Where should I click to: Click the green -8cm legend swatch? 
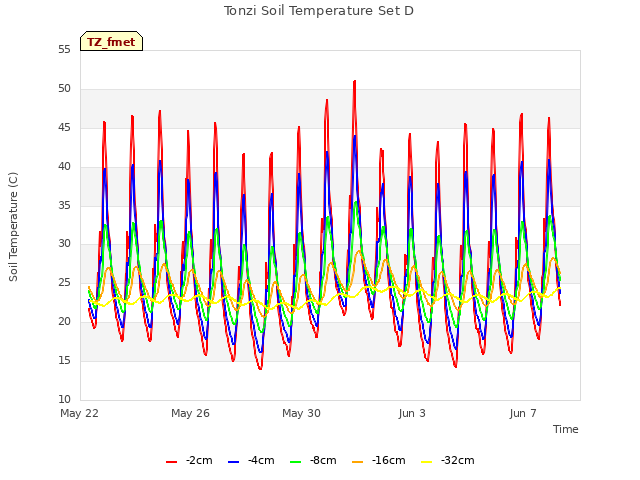[x=296, y=462]
